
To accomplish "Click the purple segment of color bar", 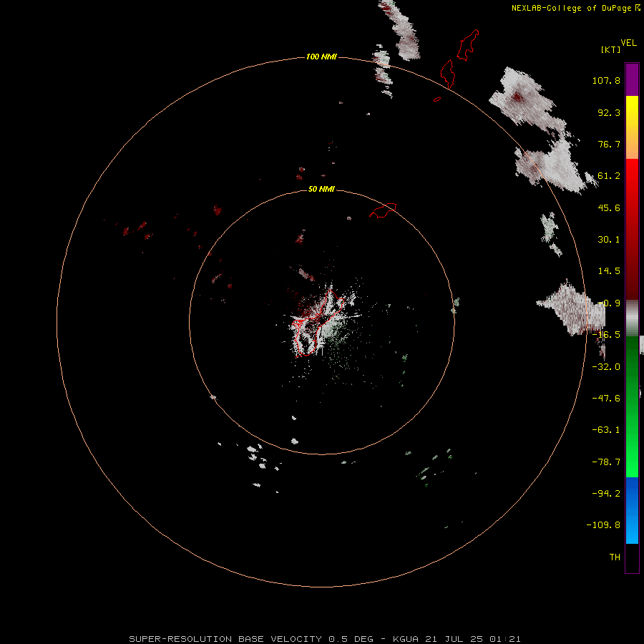I will tap(632, 79).
